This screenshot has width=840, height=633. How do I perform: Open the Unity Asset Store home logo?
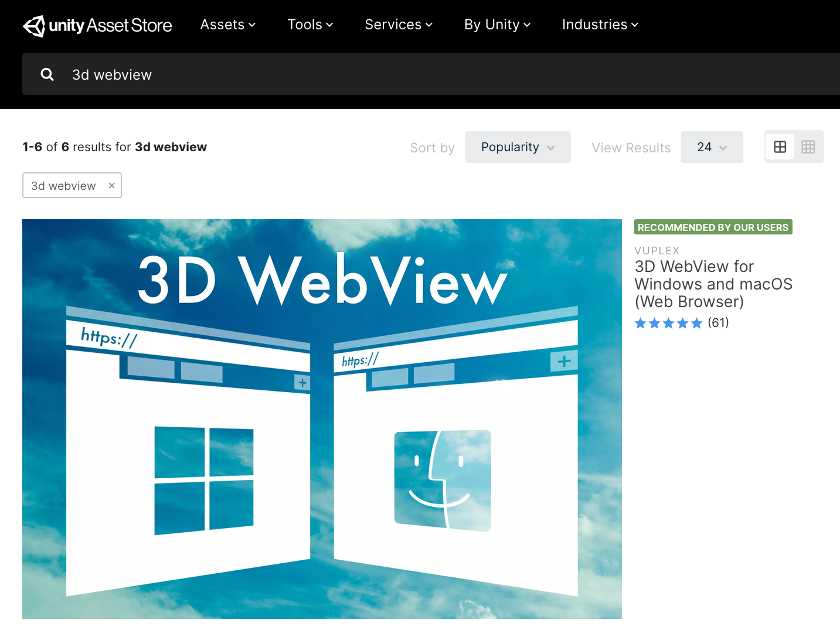pos(97,25)
